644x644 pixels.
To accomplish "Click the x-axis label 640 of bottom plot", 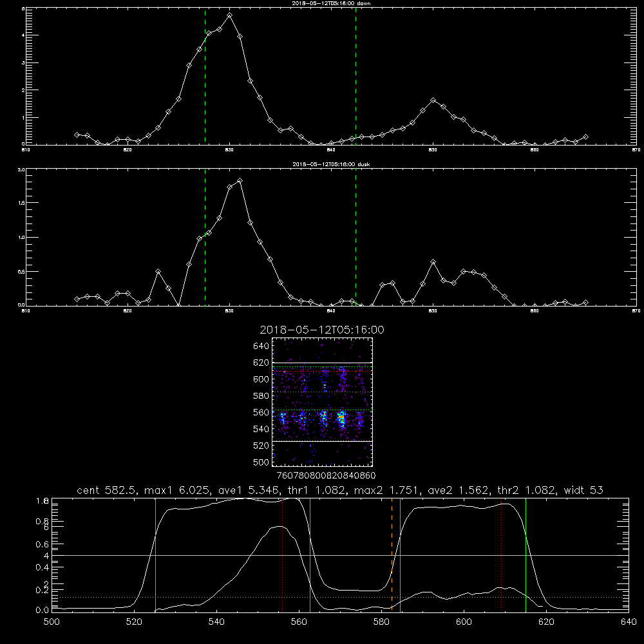I will click(629, 622).
